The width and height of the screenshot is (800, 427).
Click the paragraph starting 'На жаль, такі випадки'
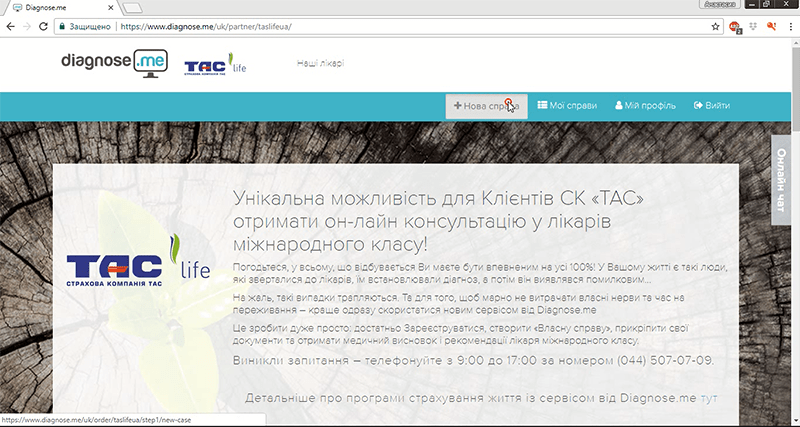458,304
